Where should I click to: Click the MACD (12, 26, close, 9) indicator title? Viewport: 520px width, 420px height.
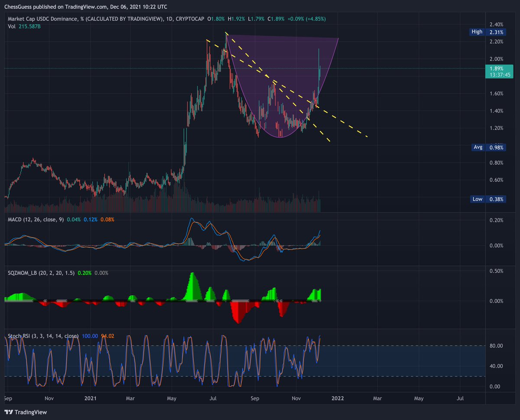(36, 220)
